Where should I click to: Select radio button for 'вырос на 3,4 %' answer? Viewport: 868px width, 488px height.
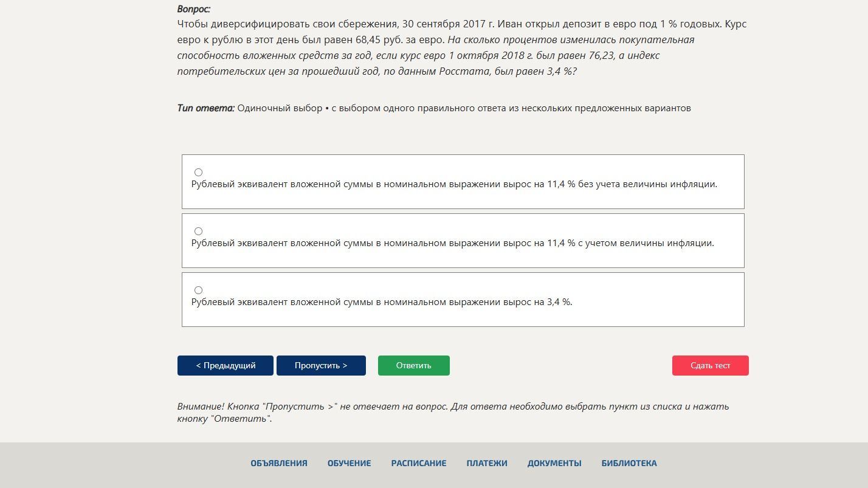(x=198, y=290)
